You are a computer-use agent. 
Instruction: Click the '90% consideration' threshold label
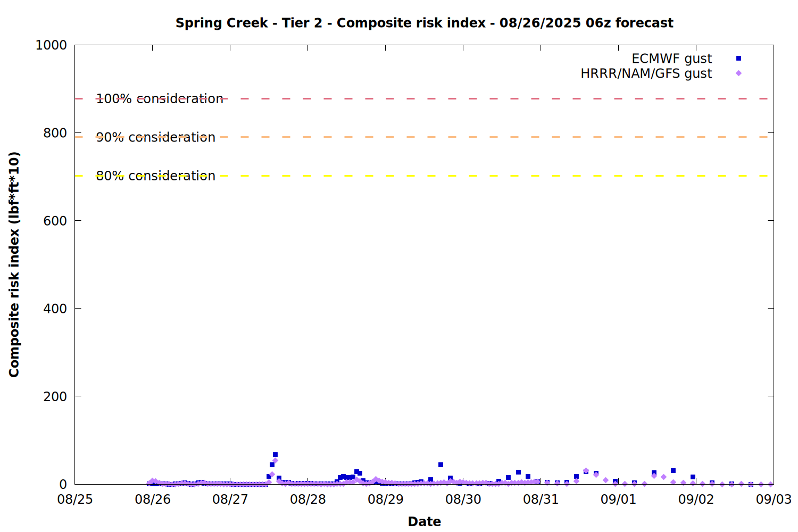pos(155,137)
